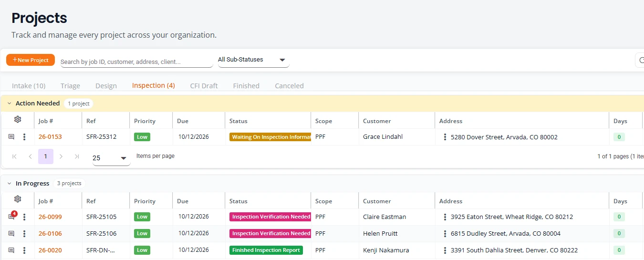The width and height of the screenshot is (644, 260).
Task: Click reference SFR-25106
Action: [101, 234]
